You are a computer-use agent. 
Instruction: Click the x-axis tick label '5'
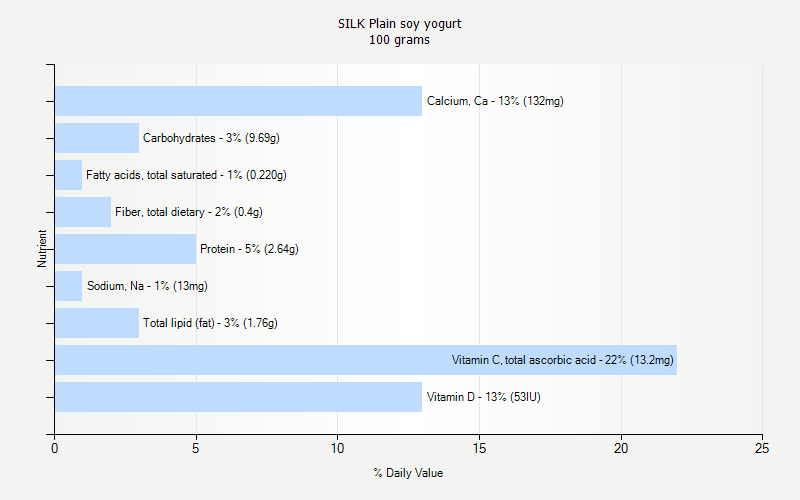(x=196, y=448)
